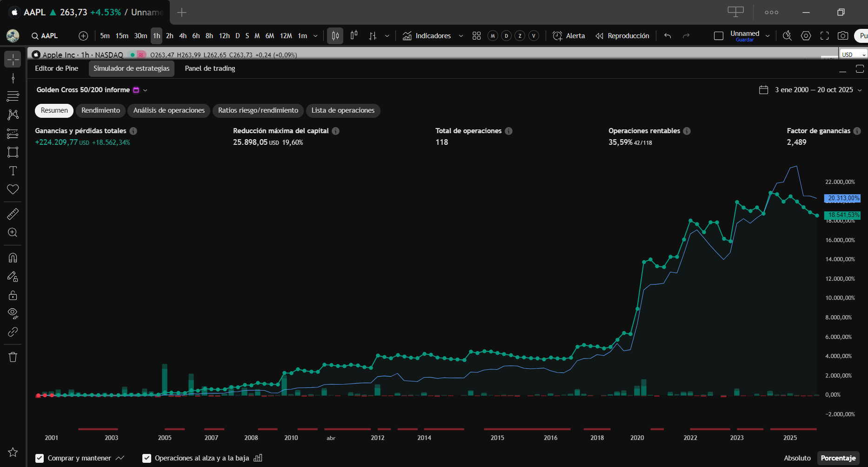Open the Indicadores panel
The height and width of the screenshot is (467, 868).
(427, 36)
